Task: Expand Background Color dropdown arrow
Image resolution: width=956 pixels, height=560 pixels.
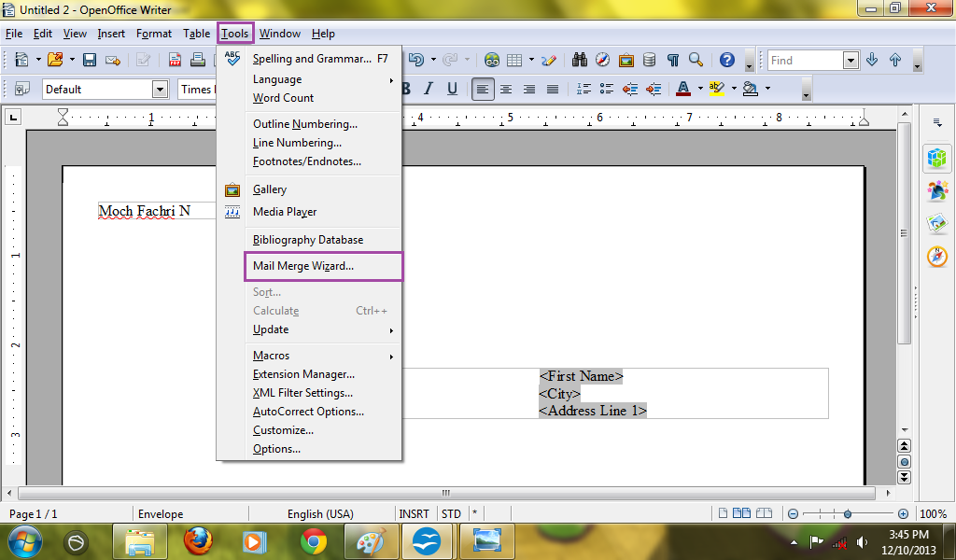Action: [x=767, y=89]
